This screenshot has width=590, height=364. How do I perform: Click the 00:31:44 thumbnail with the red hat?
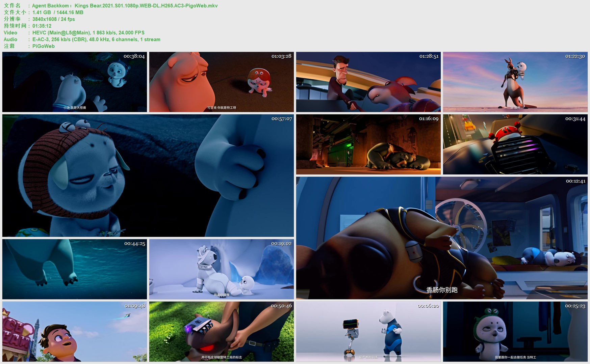coord(515,144)
